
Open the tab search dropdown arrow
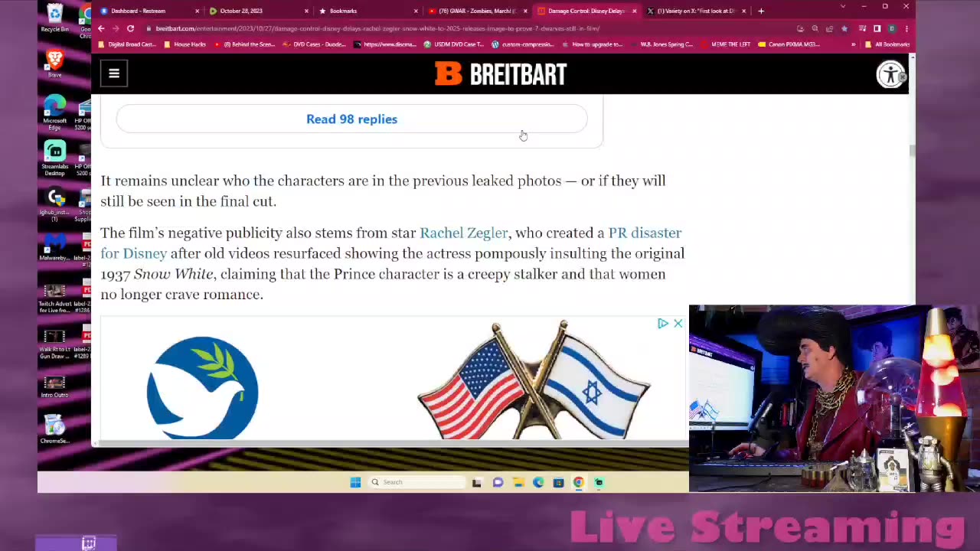tap(842, 6)
